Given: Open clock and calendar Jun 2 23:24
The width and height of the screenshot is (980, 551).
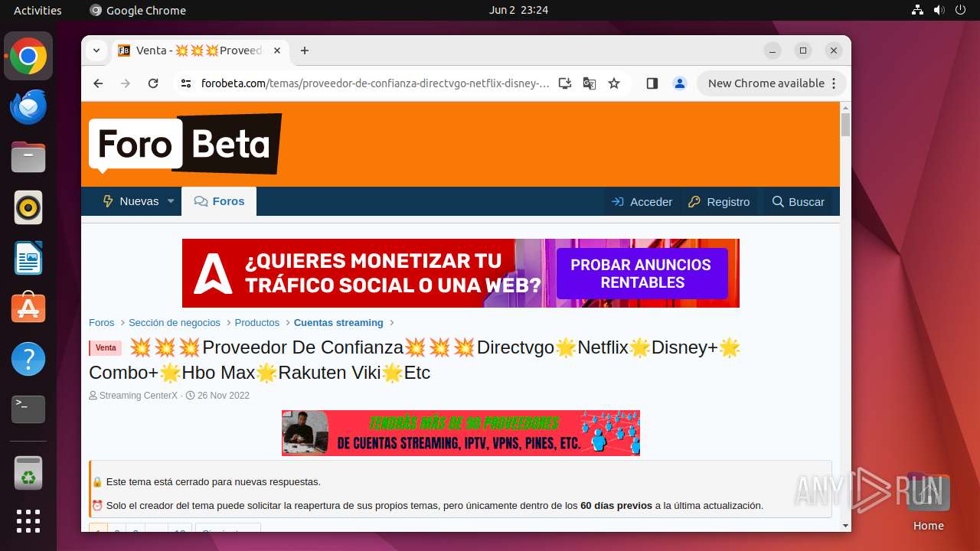Looking at the screenshot, I should (518, 10).
